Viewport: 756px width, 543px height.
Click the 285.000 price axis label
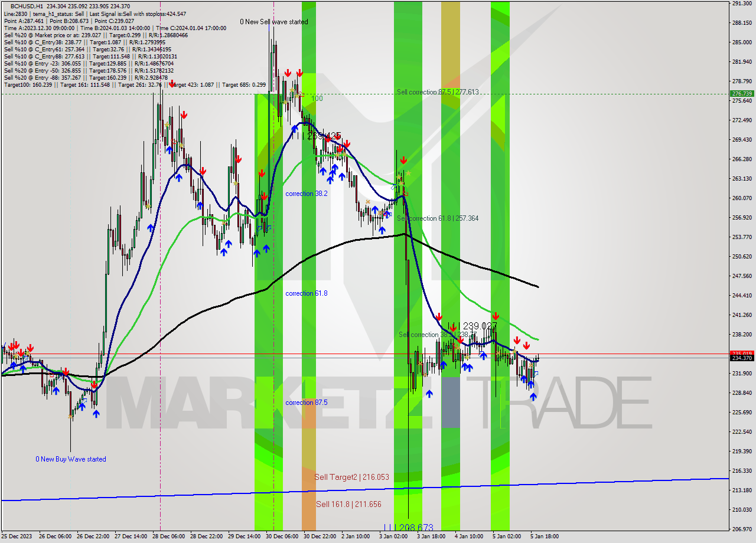pyautogui.click(x=741, y=42)
